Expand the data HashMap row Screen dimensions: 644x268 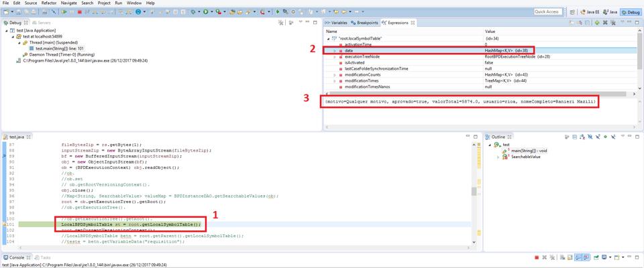334,50
